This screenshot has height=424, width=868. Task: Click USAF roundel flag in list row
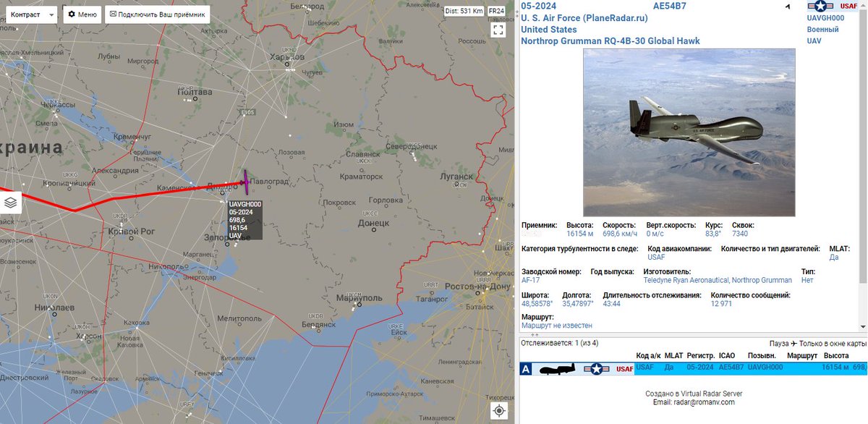coord(597,369)
